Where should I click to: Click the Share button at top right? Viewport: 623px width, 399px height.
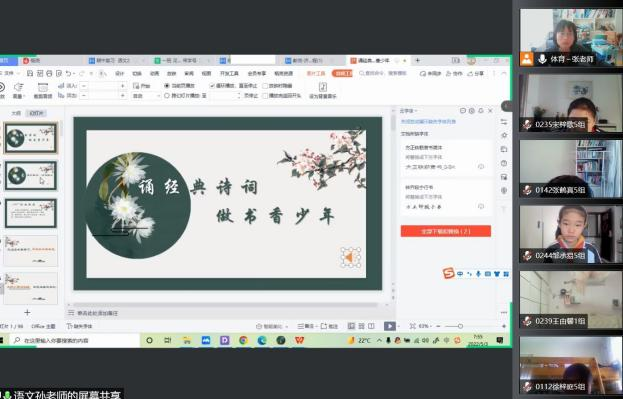point(476,74)
